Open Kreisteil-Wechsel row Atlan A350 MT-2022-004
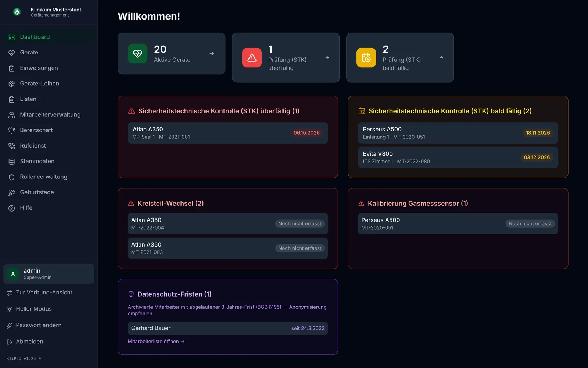Screen dimensions: 588x368 228,224
